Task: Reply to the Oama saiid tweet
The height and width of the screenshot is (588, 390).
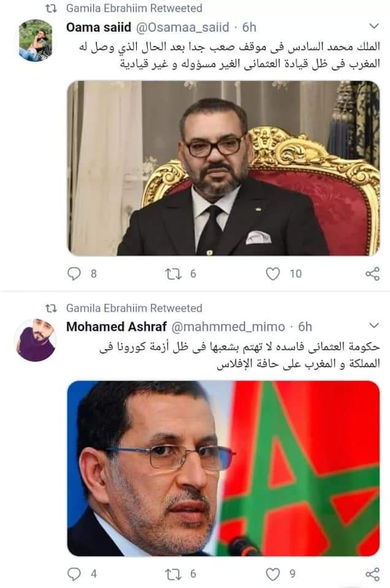Action: click(x=74, y=273)
